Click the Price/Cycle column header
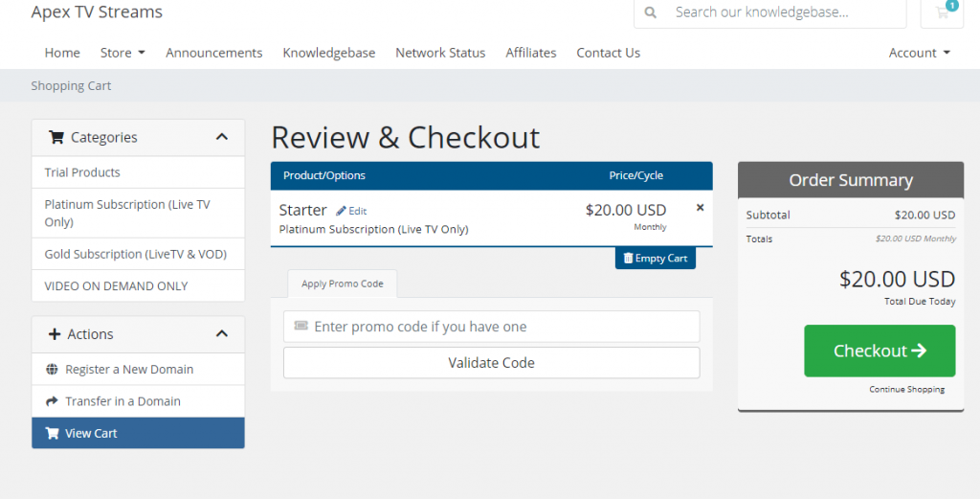980x499 pixels. point(636,175)
